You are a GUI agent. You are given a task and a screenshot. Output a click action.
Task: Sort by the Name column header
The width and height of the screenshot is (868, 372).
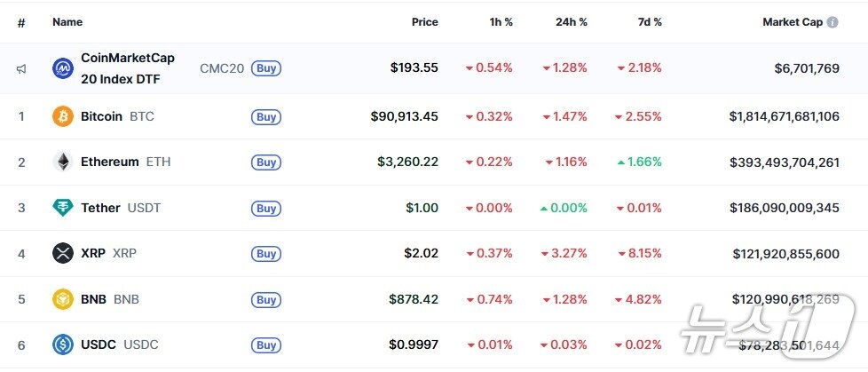pos(67,22)
